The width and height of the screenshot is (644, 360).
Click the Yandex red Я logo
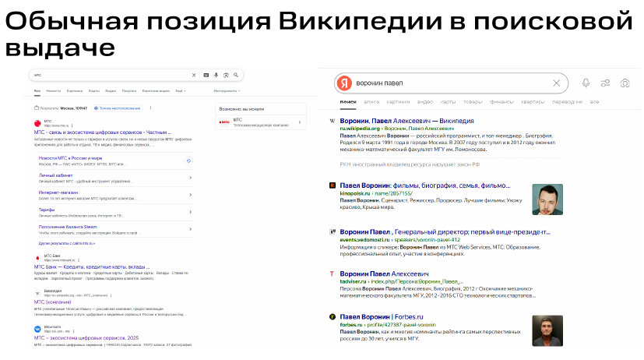click(345, 83)
